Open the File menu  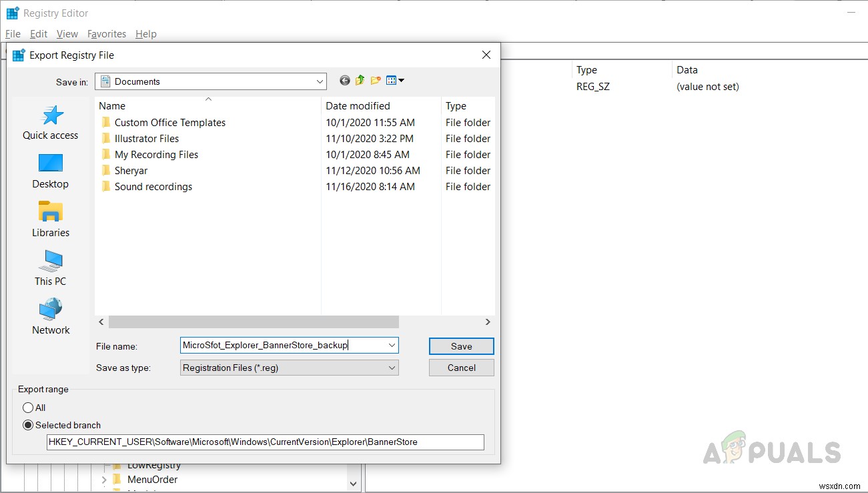coord(13,34)
